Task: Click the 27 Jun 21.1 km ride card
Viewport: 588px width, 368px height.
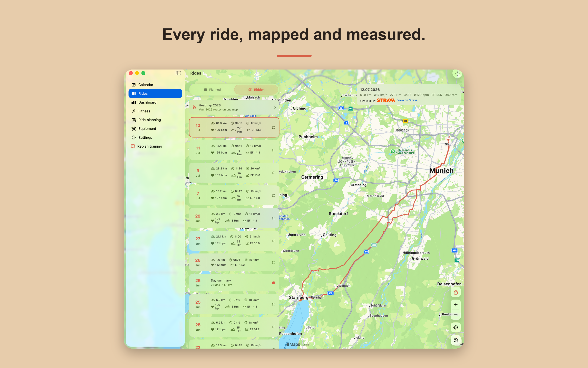Action: [234, 241]
